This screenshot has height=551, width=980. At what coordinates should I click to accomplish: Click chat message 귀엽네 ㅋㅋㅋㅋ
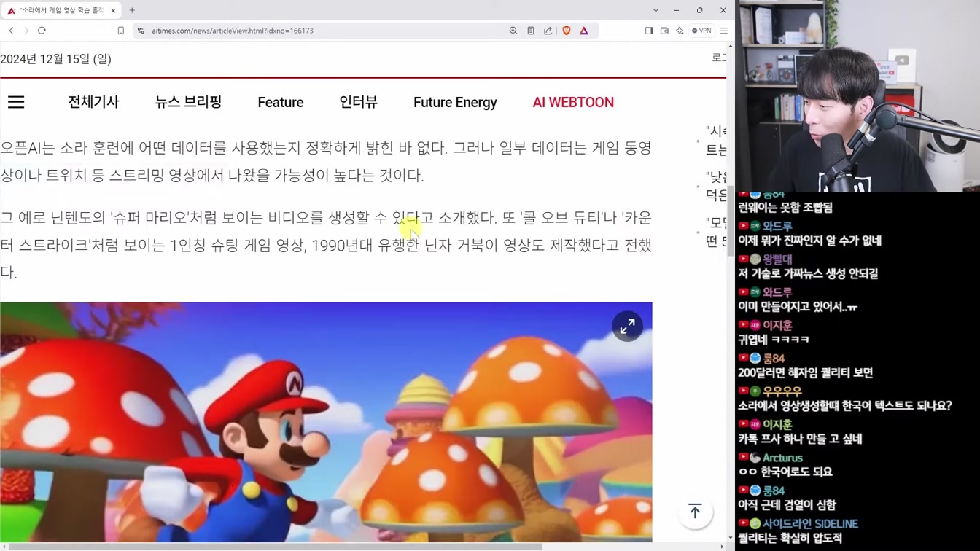[774, 340]
